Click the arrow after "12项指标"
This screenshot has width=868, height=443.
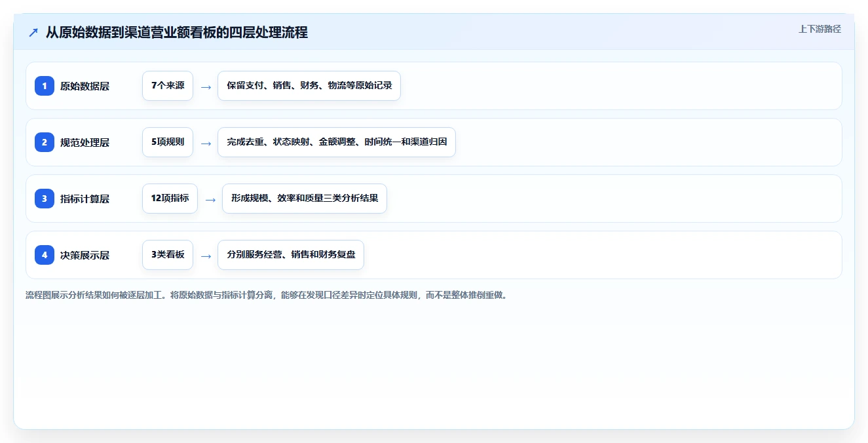210,199
